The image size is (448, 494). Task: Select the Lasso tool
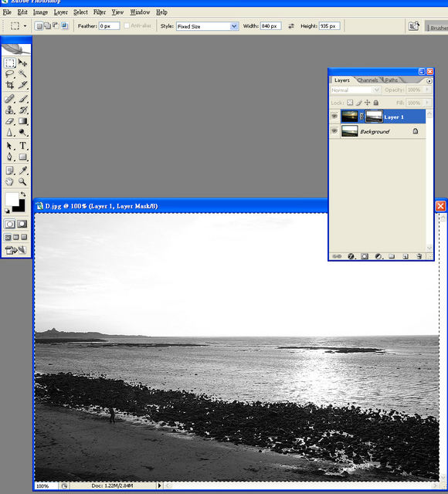tap(10, 74)
